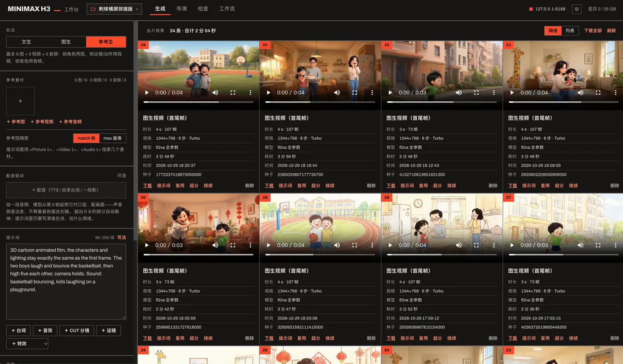Mute video 27
Image resolution: width=623 pixels, height=364 pixels.
(581, 245)
